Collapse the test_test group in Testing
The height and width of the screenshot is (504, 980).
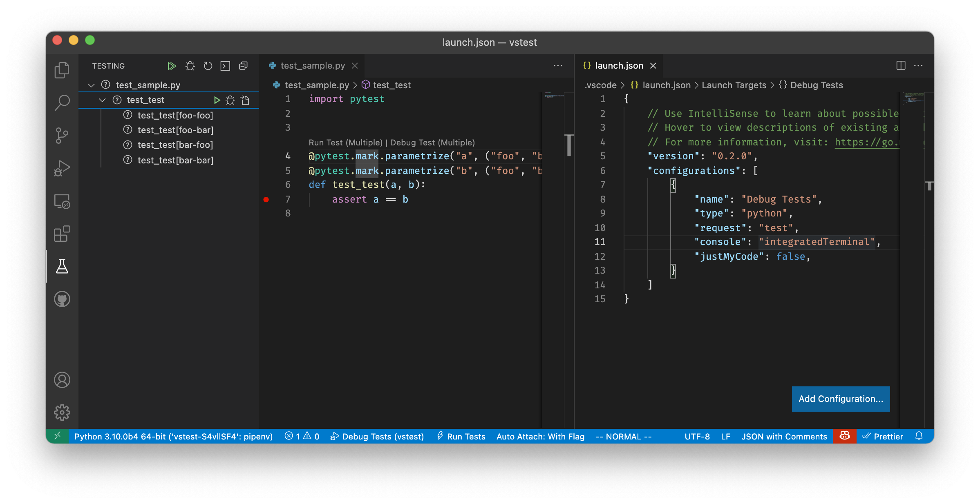click(x=102, y=100)
